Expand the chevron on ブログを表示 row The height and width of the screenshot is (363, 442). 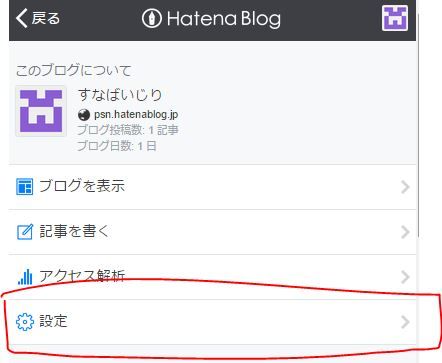tap(405, 187)
